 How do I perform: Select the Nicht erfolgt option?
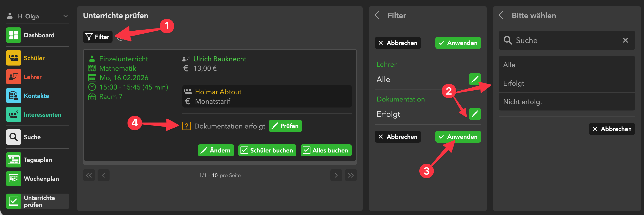(567, 102)
